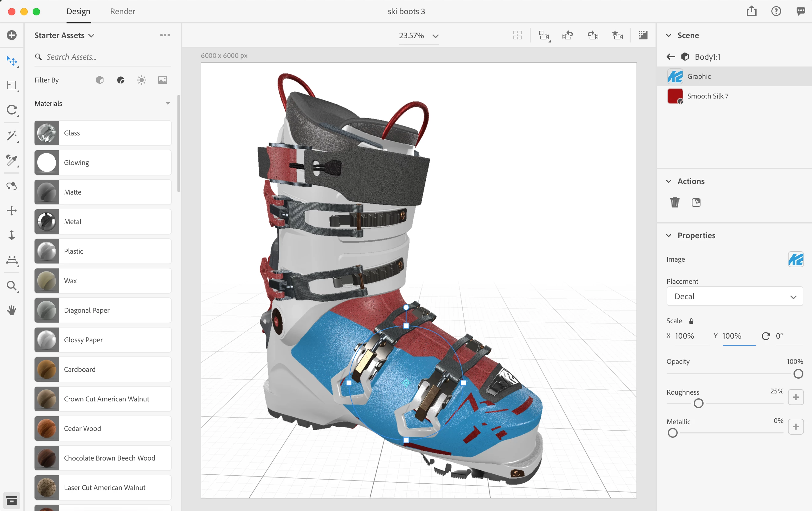Select the Magic Wand tool
Viewport: 812px width, 511px height.
(12, 135)
